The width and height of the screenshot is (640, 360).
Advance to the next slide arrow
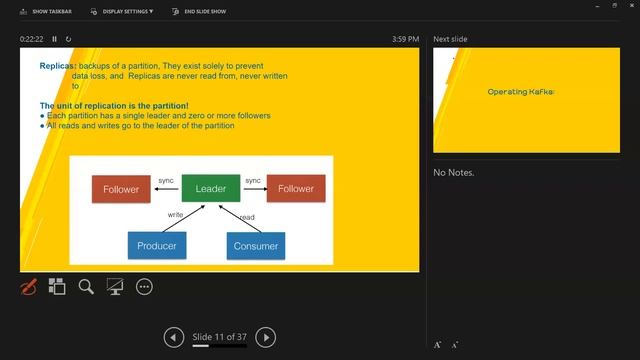click(x=265, y=338)
